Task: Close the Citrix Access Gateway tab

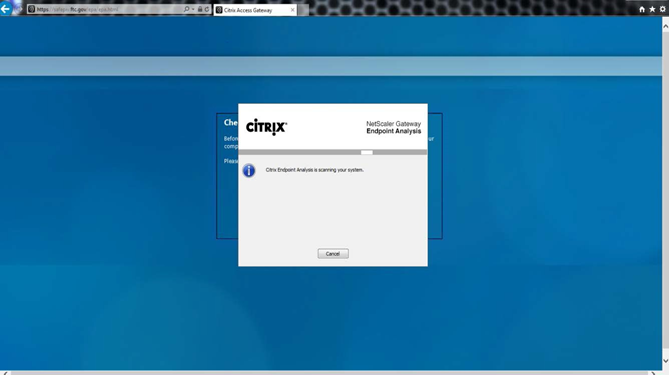Action: [x=292, y=10]
